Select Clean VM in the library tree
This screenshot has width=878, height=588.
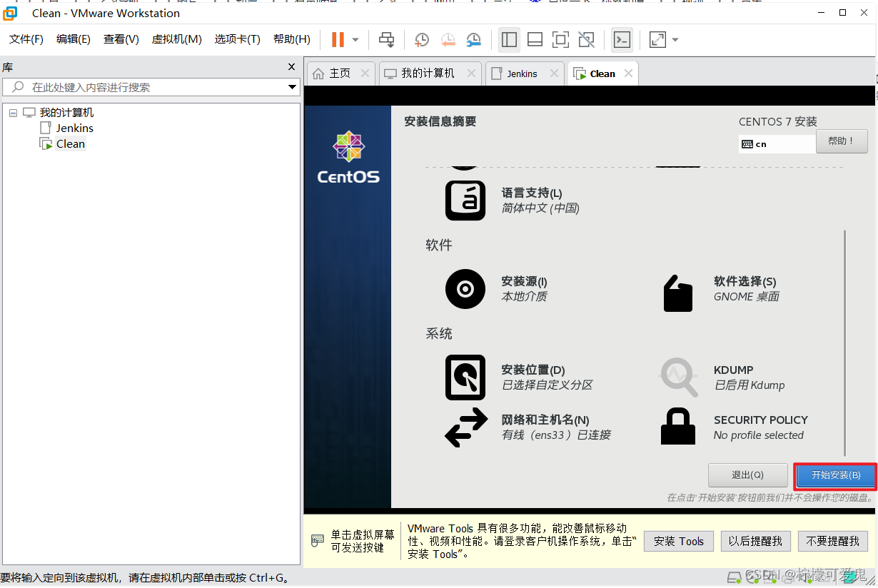[x=71, y=144]
